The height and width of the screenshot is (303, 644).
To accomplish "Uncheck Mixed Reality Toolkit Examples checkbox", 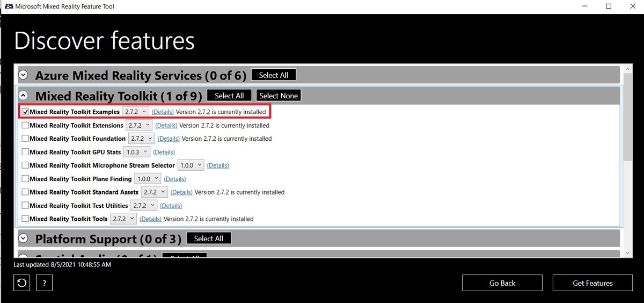I will pos(25,112).
